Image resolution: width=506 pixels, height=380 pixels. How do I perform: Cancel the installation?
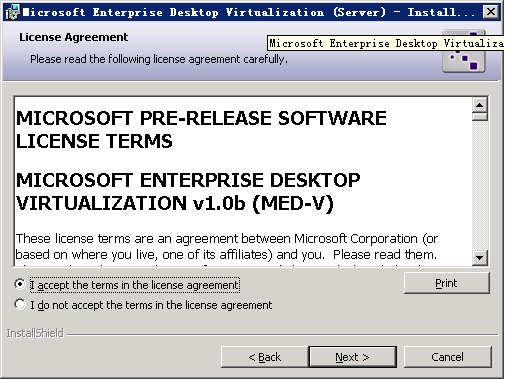pyautogui.click(x=447, y=357)
